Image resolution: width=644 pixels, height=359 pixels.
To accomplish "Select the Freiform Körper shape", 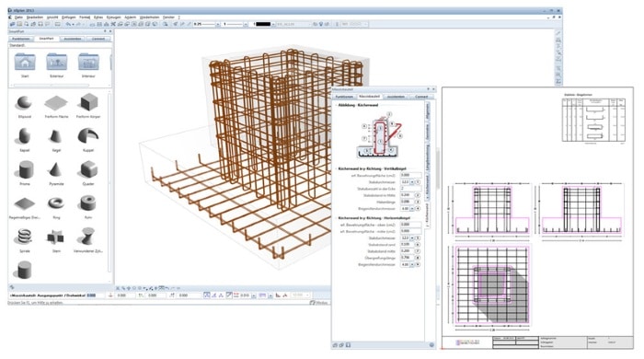I will point(88,103).
